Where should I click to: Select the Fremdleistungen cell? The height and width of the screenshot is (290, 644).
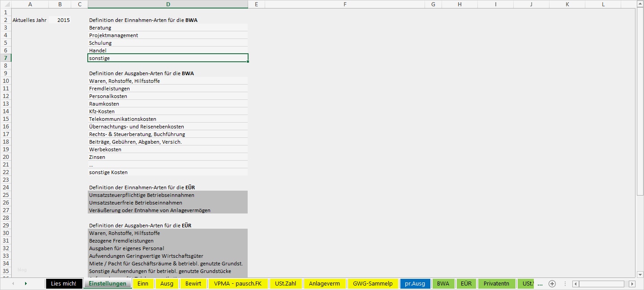[x=168, y=89]
